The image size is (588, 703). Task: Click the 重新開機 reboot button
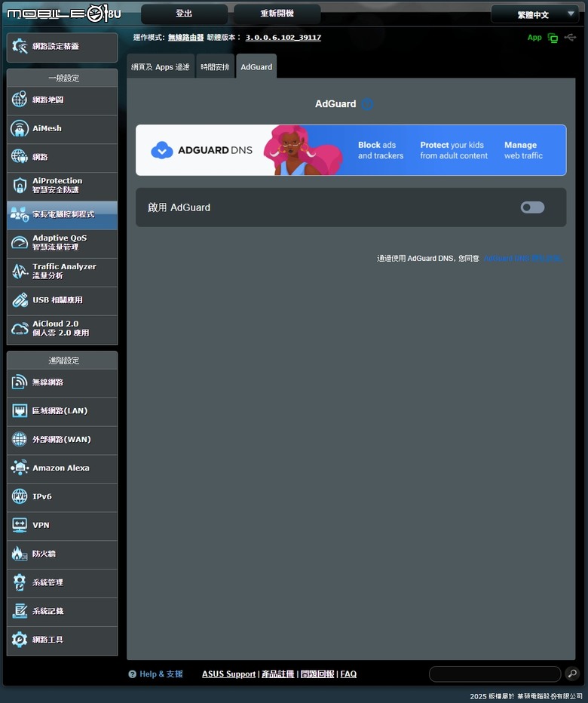(277, 14)
